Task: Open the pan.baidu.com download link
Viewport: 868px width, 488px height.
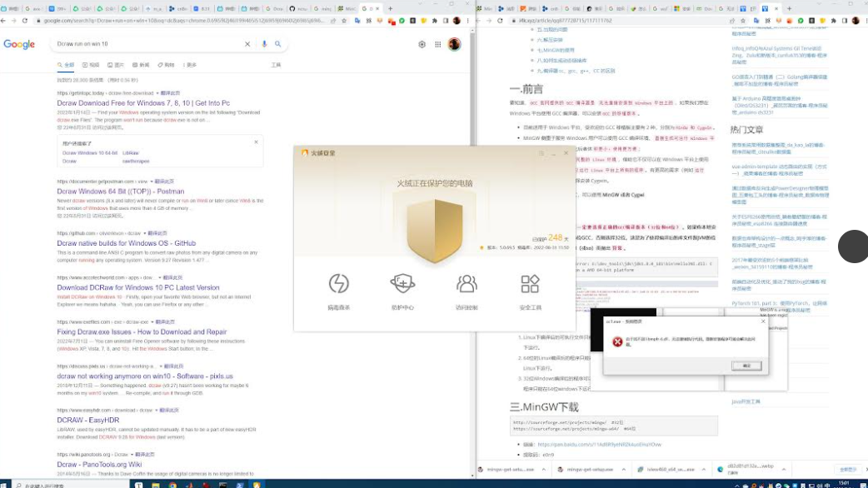Action: click(600, 445)
